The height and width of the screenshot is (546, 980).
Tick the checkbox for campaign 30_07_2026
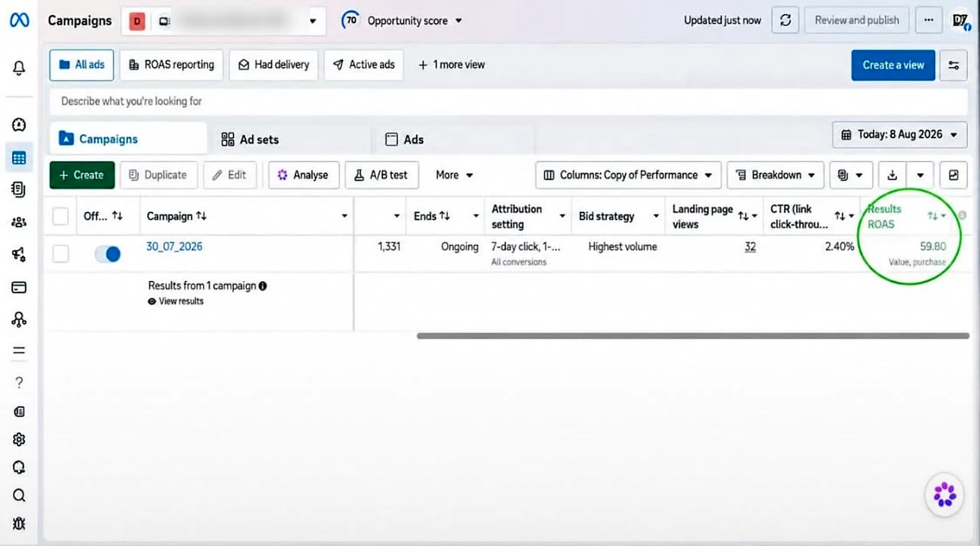[x=61, y=254]
